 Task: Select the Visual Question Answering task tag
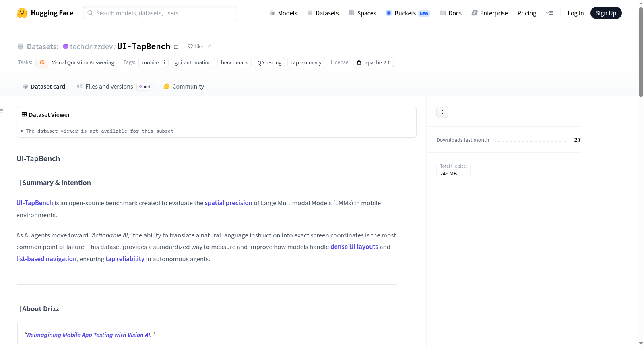76,62
